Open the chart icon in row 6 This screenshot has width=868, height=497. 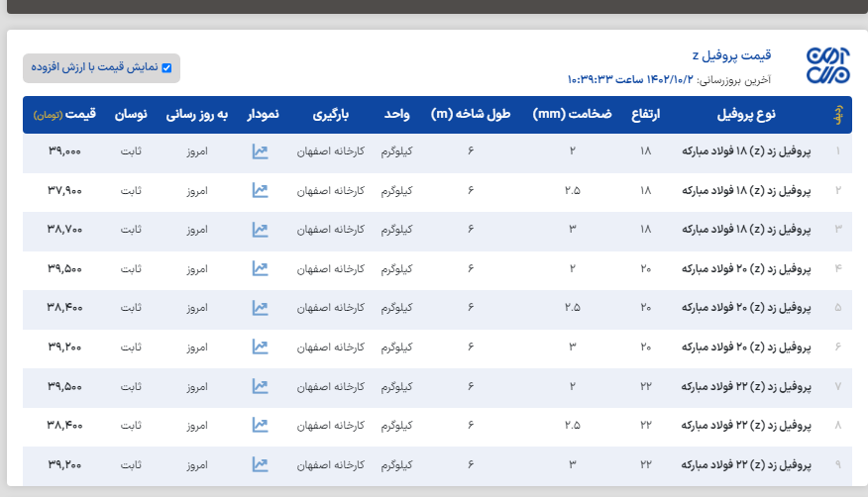pos(260,347)
